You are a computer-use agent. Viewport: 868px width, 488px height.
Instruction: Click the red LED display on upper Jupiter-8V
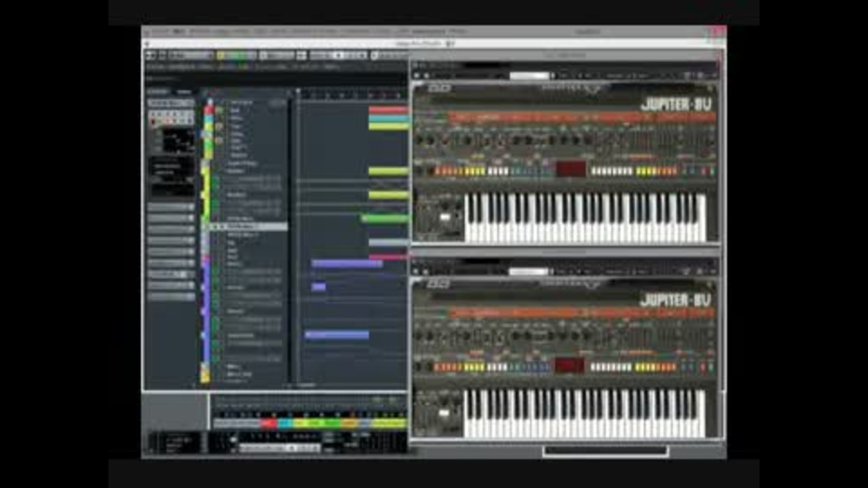pyautogui.click(x=571, y=169)
